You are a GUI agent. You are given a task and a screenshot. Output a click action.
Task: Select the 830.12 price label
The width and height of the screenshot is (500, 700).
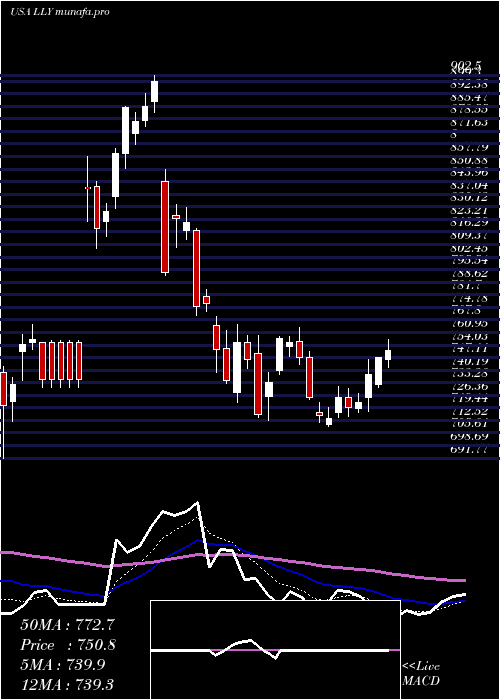tap(469, 197)
